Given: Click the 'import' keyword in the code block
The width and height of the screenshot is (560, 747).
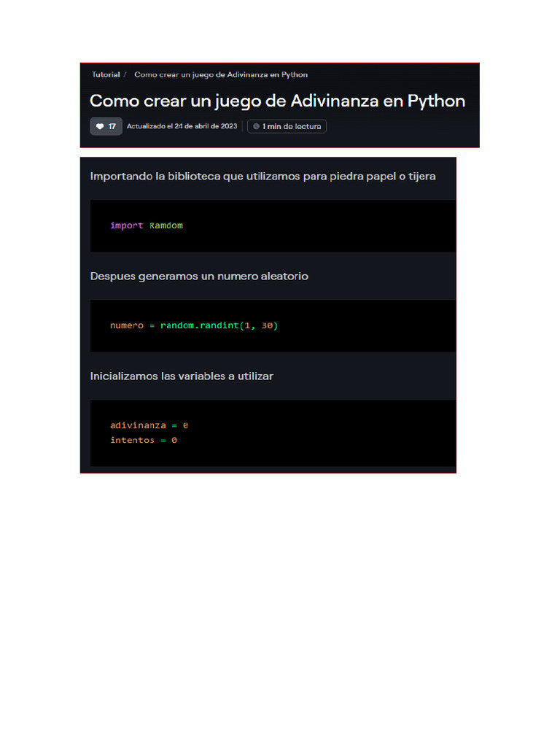Looking at the screenshot, I should pyautogui.click(x=127, y=225).
